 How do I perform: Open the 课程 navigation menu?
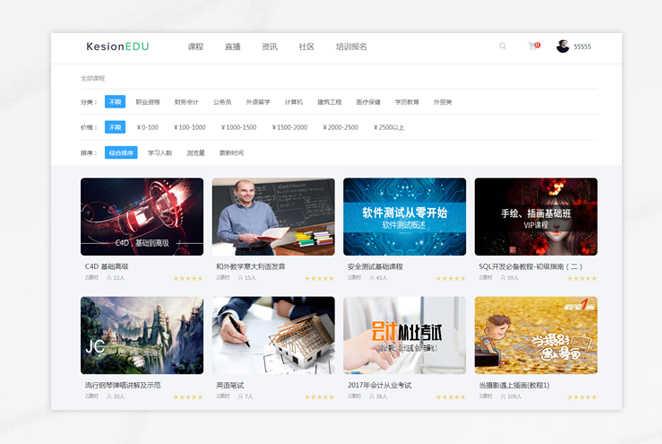click(x=195, y=47)
